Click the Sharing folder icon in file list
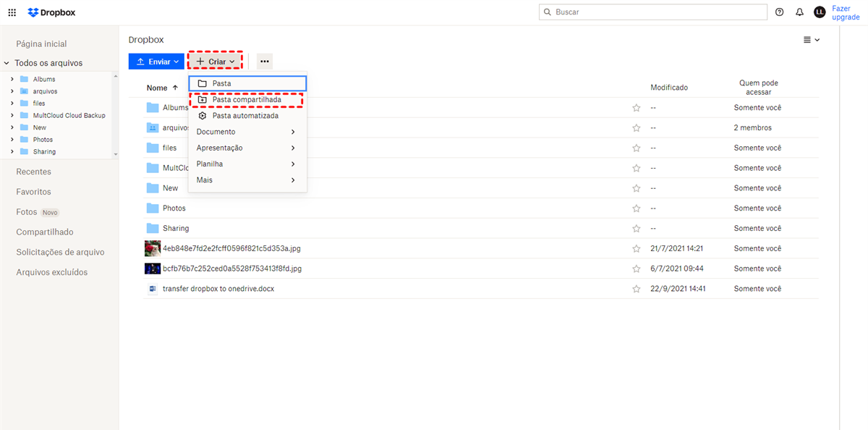 153,229
